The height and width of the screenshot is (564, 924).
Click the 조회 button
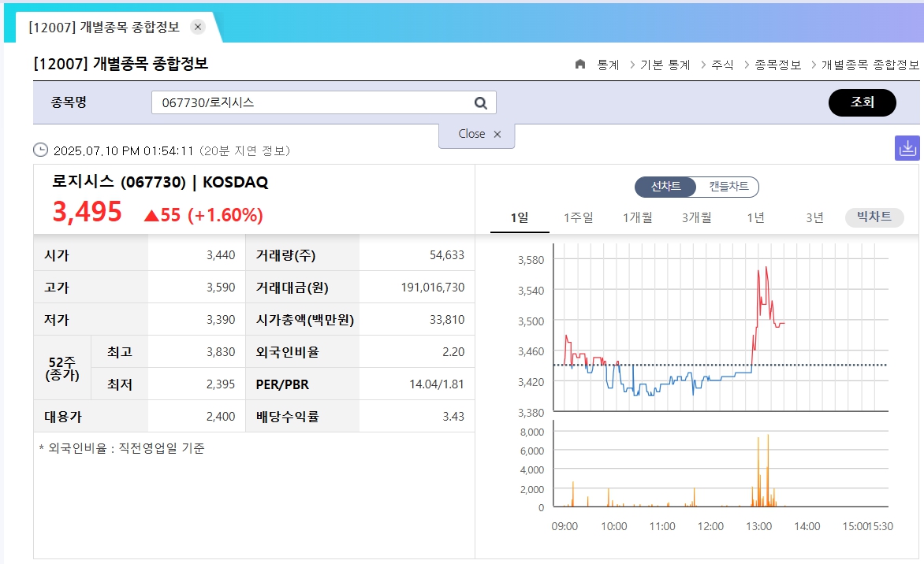[863, 102]
